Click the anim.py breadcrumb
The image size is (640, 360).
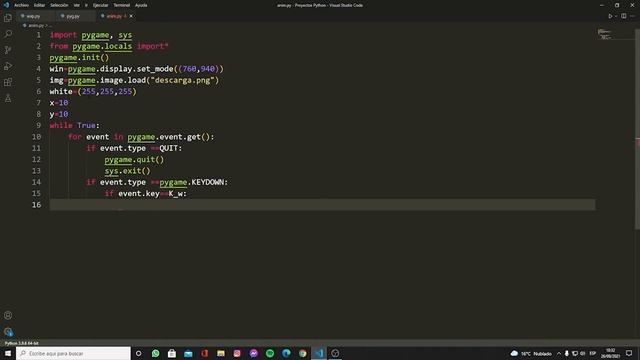coord(36,25)
